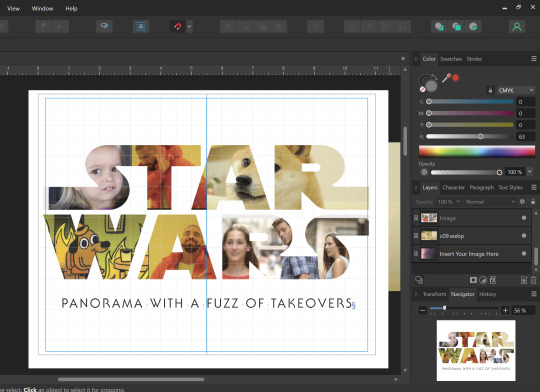Click the 56 % zoom value field

click(x=523, y=310)
